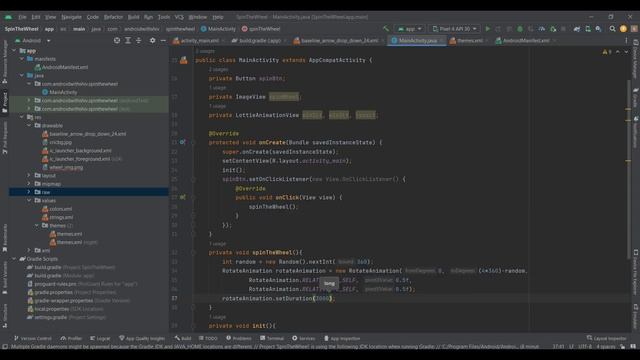Open the Pixel 4 API 30 device dropdown
The height and width of the screenshot is (360, 640).
click(454, 29)
